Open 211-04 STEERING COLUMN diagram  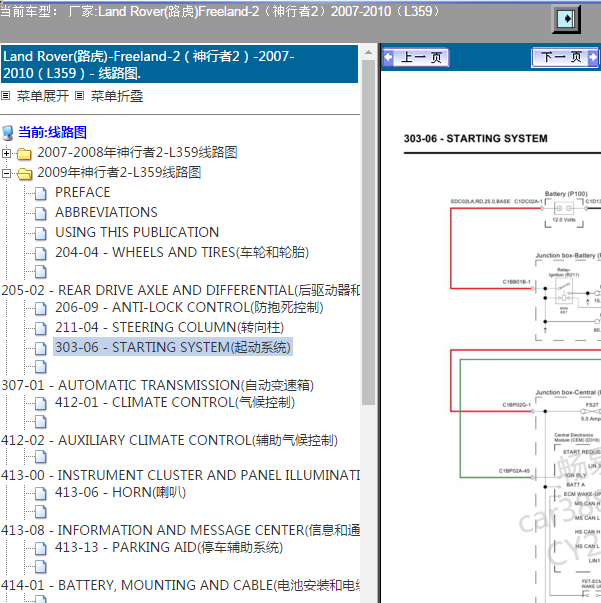tap(170, 328)
